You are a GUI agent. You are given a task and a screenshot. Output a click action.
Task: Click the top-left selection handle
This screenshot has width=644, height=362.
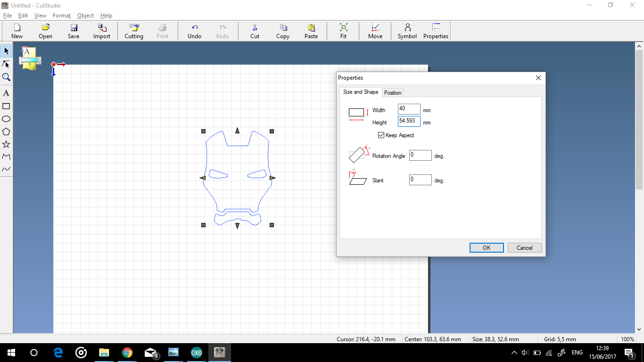[x=204, y=131]
